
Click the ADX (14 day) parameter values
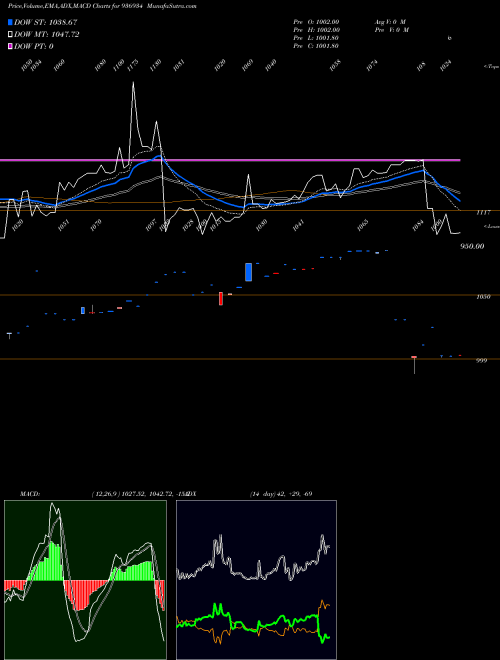[x=281, y=494]
